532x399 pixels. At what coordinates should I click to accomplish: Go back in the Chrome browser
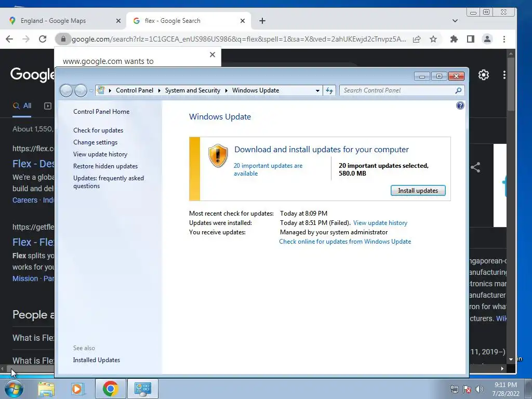[x=9, y=39]
